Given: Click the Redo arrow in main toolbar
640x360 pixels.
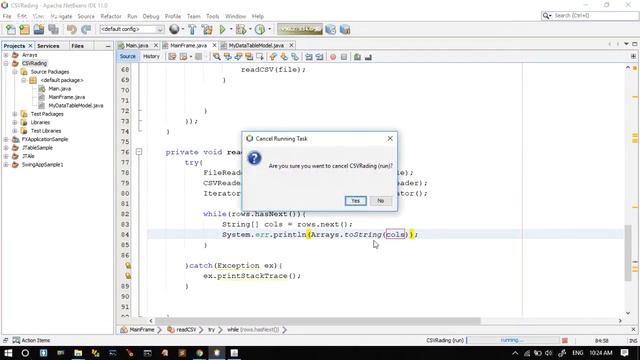Looking at the screenshot, I should 86,29.
